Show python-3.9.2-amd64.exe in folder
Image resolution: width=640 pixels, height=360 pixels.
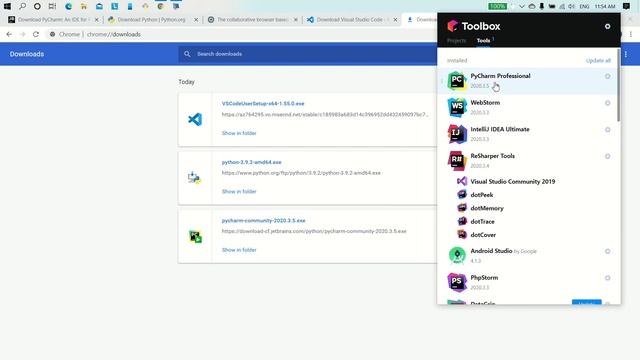pos(239,191)
